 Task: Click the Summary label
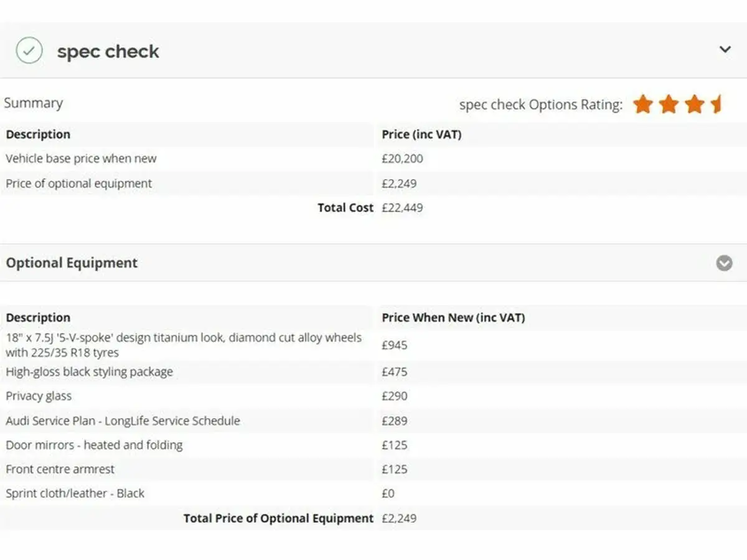click(x=34, y=103)
